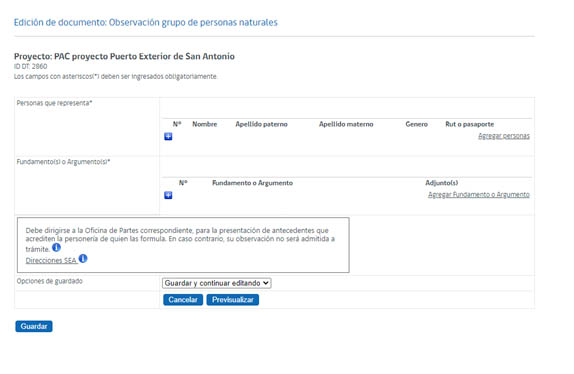Click the Rut o pasaporte column header
Screen dimensions: 574x374
[x=470, y=124]
